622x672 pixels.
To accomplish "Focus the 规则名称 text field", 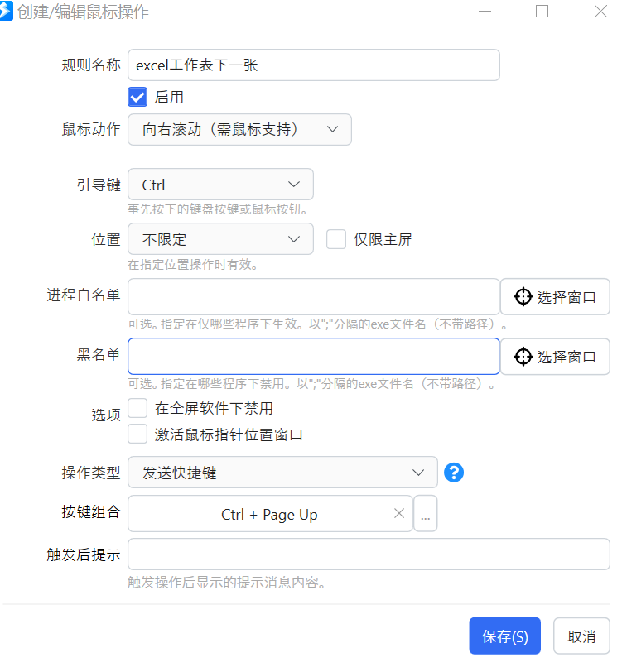I will pyautogui.click(x=313, y=65).
